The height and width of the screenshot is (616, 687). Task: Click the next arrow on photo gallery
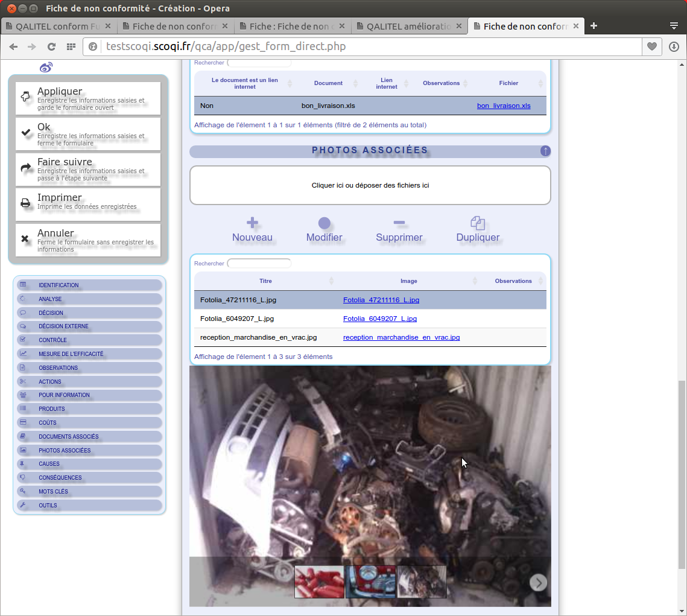(538, 583)
